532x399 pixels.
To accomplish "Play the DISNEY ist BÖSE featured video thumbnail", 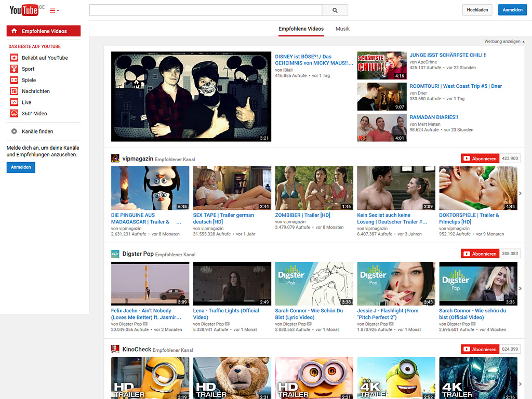I will (x=191, y=96).
